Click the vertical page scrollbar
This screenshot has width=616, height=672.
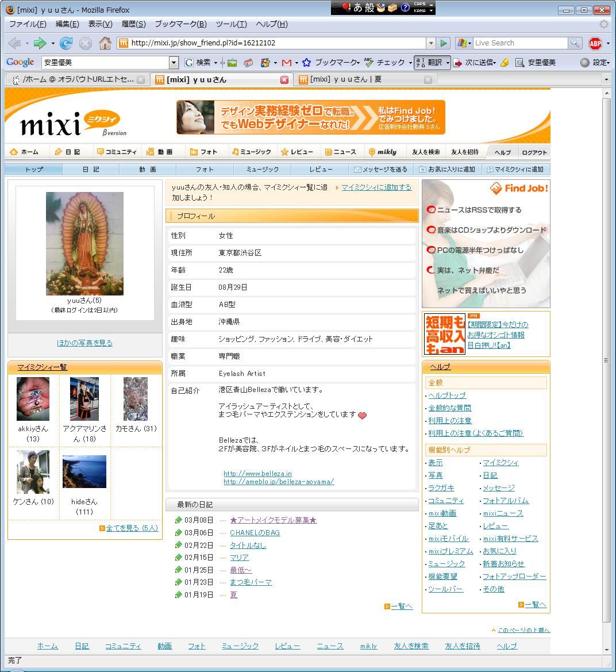606,360
